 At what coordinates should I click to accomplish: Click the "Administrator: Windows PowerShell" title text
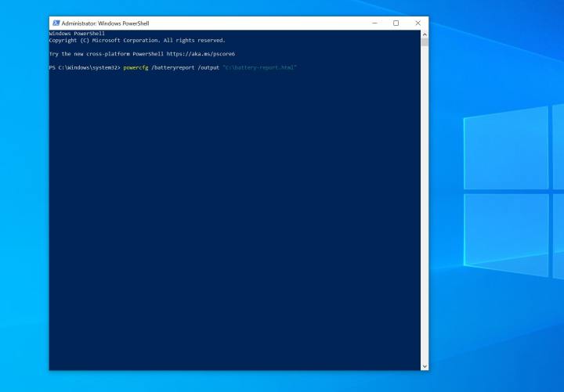click(106, 23)
